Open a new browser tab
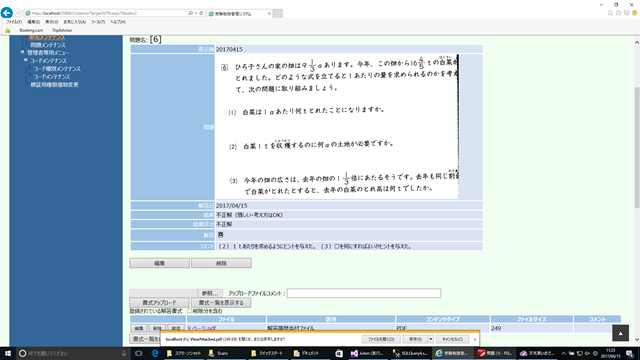Image resolution: width=640 pixels, height=360 pixels. pyautogui.click(x=278, y=13)
